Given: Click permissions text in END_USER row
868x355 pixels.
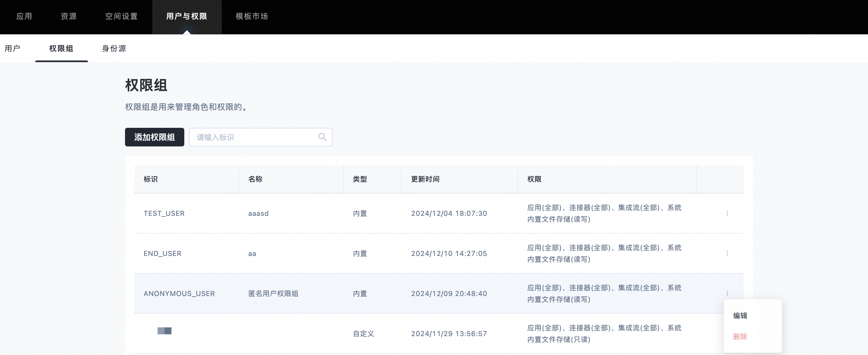Looking at the screenshot, I should tap(604, 254).
